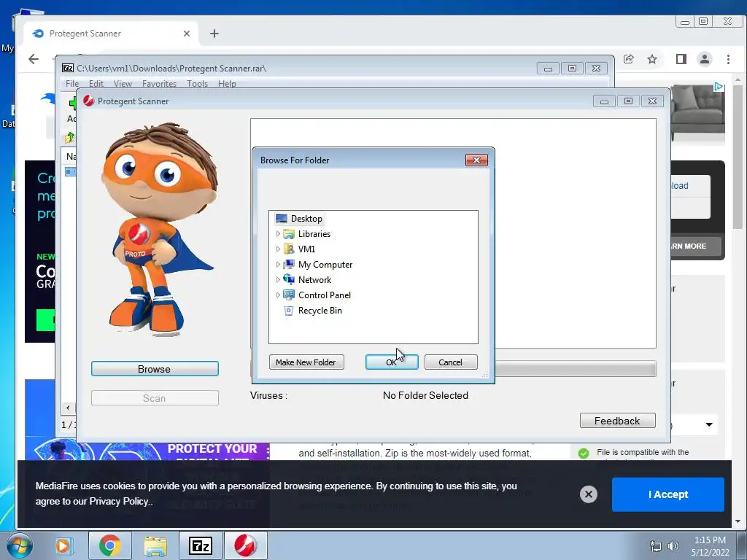747x560 pixels.
Task: Expand the Libraries tree node
Action: coord(278,234)
